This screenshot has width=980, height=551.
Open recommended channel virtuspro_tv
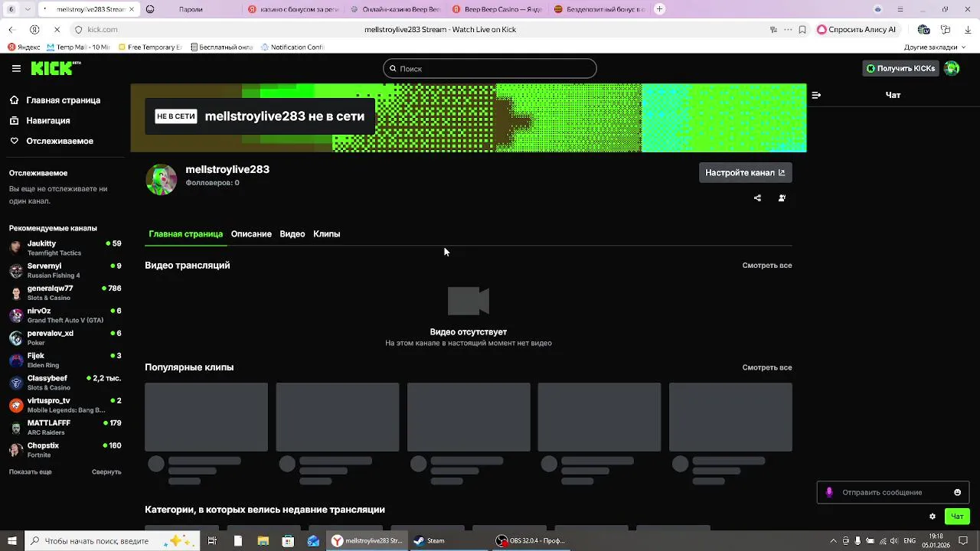click(x=65, y=405)
